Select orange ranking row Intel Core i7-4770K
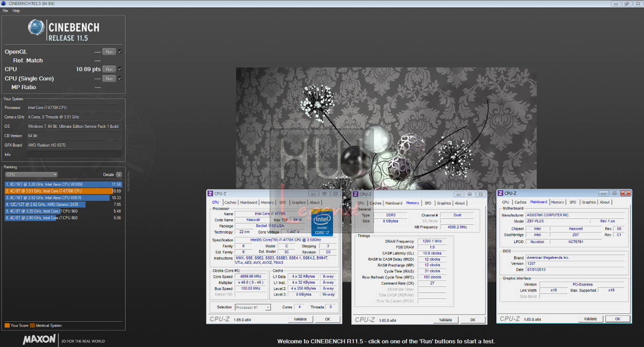644x347 pixels. pos(63,191)
